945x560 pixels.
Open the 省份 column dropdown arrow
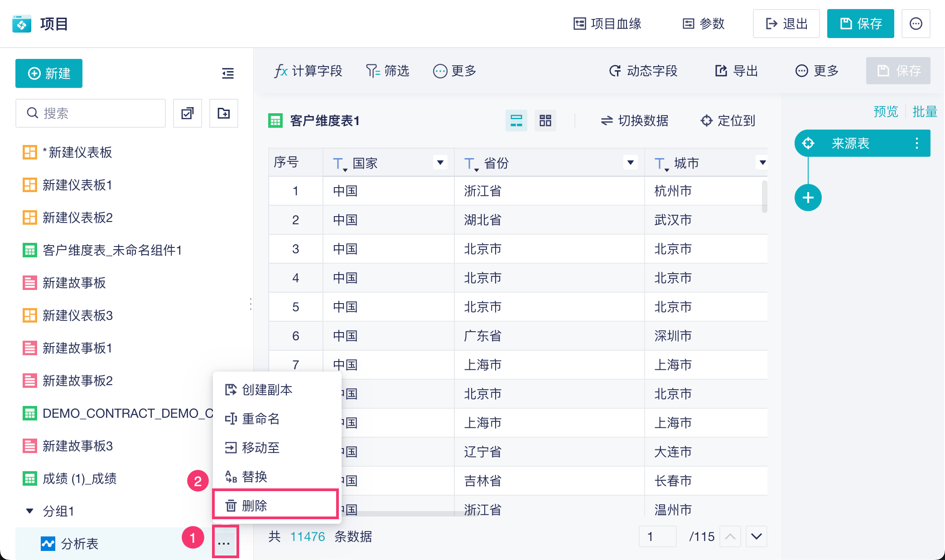pos(630,163)
